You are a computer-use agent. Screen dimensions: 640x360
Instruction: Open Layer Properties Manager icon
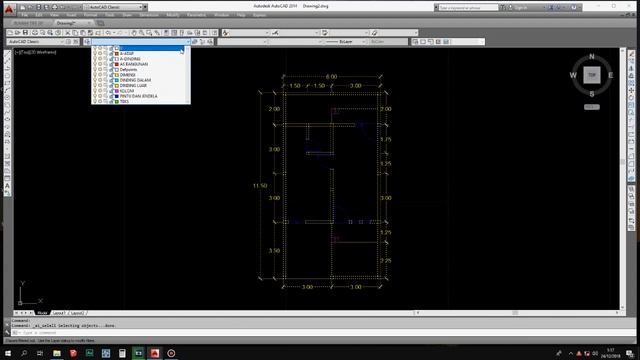(87, 42)
